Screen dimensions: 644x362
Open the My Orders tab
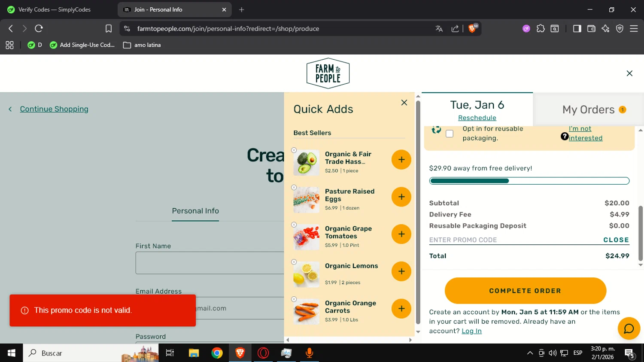tap(589, 110)
